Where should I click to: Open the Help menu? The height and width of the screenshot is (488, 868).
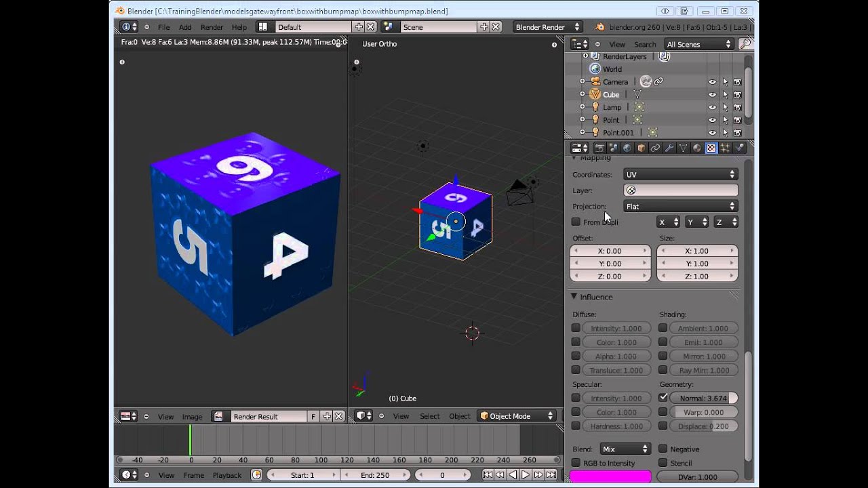(239, 27)
